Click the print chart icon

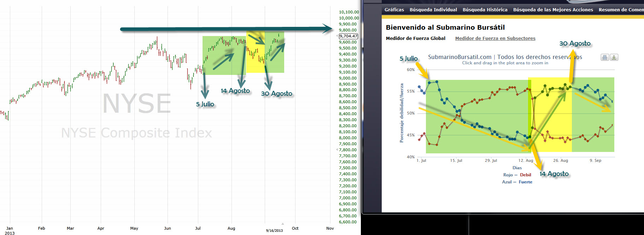click(605, 58)
